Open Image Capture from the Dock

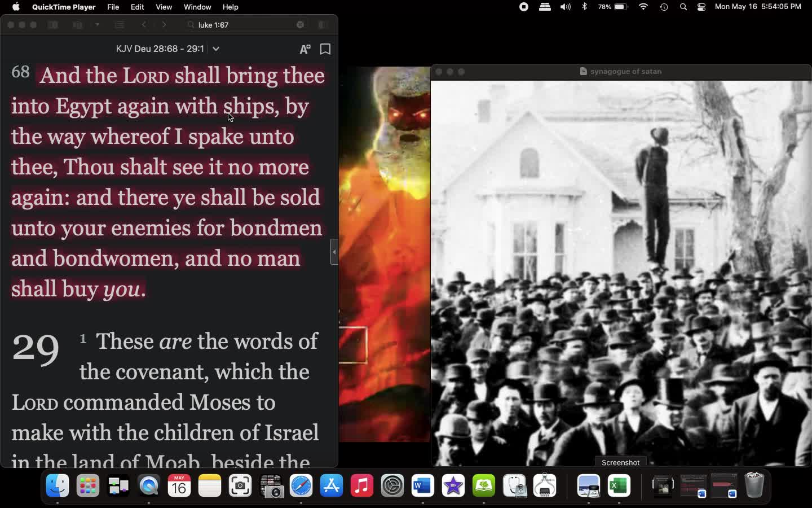[x=271, y=485]
